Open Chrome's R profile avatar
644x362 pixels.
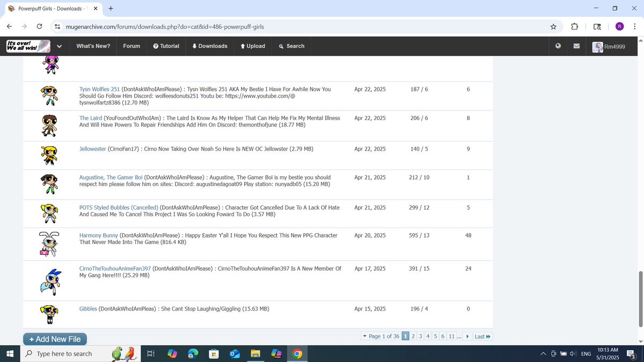pos(619,26)
